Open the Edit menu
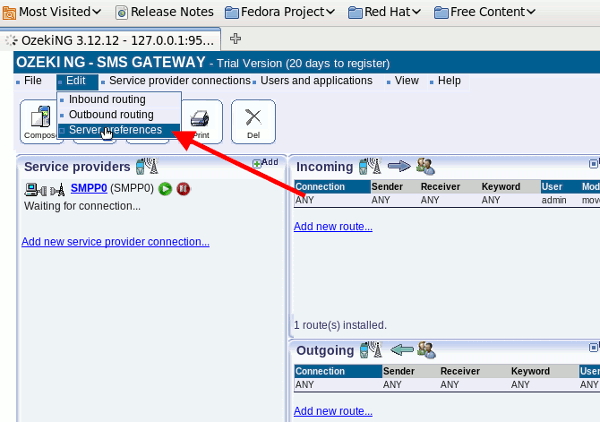The width and height of the screenshot is (600, 422). click(76, 81)
